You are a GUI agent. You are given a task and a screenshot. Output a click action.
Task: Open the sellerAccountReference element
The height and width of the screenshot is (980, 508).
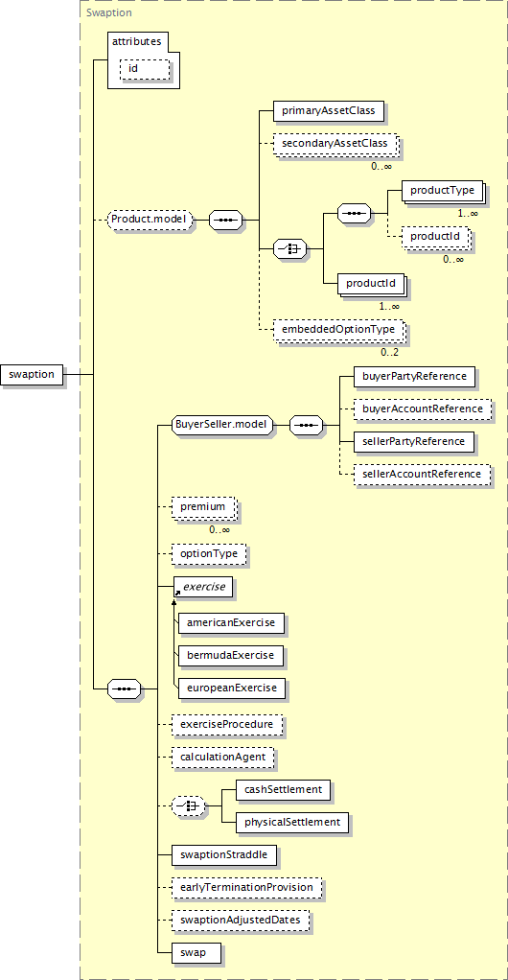coord(423,475)
